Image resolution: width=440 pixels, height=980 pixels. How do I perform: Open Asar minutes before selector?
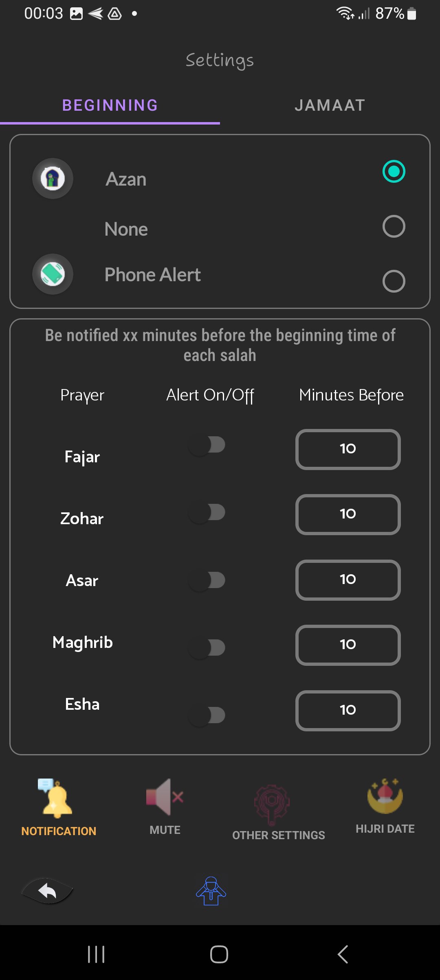coord(348,580)
